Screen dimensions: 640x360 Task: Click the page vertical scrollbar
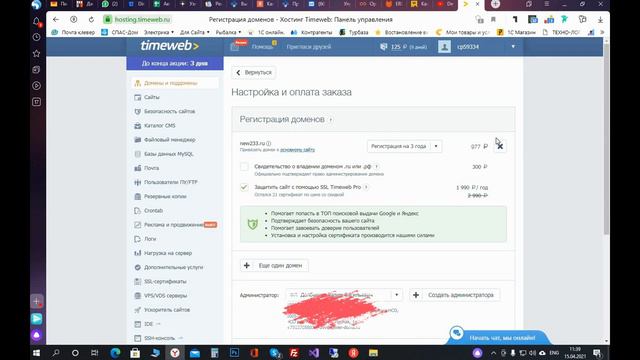click(x=606, y=139)
